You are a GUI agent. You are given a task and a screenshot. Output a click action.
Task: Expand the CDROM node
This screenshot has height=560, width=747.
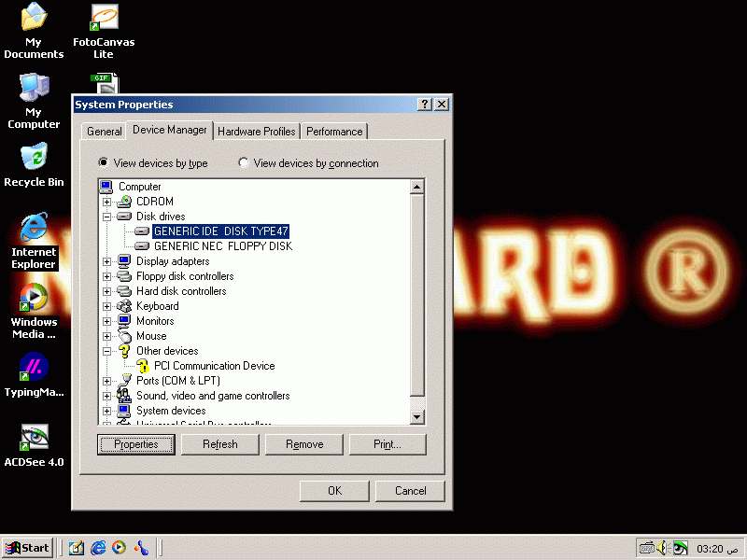click(106, 202)
